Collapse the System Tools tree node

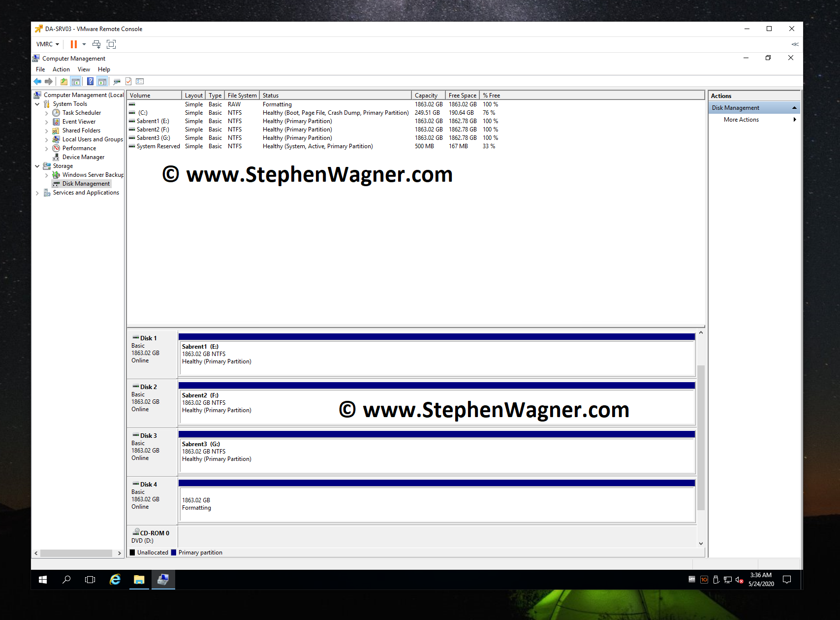click(x=37, y=104)
